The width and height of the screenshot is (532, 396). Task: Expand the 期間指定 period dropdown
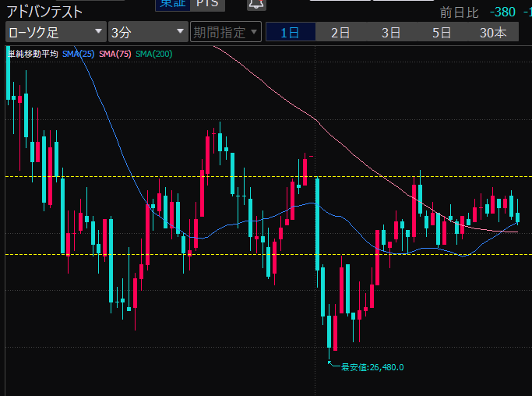[225, 32]
